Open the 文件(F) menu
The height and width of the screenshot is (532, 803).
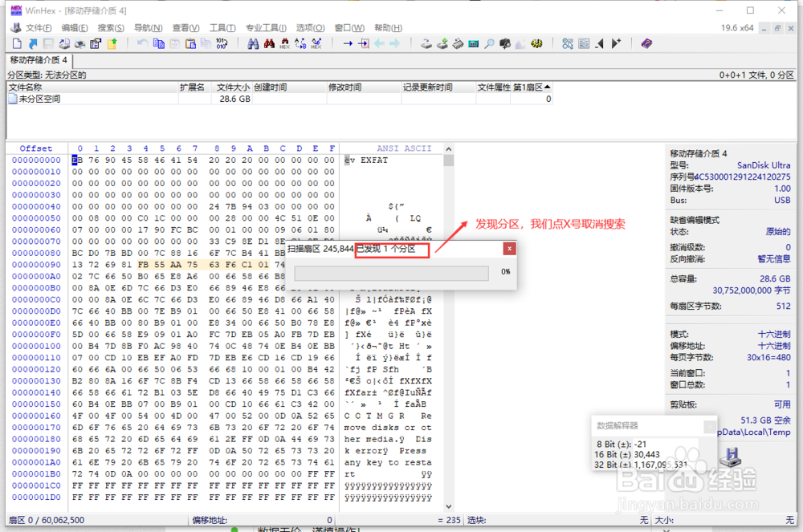pyautogui.click(x=39, y=27)
